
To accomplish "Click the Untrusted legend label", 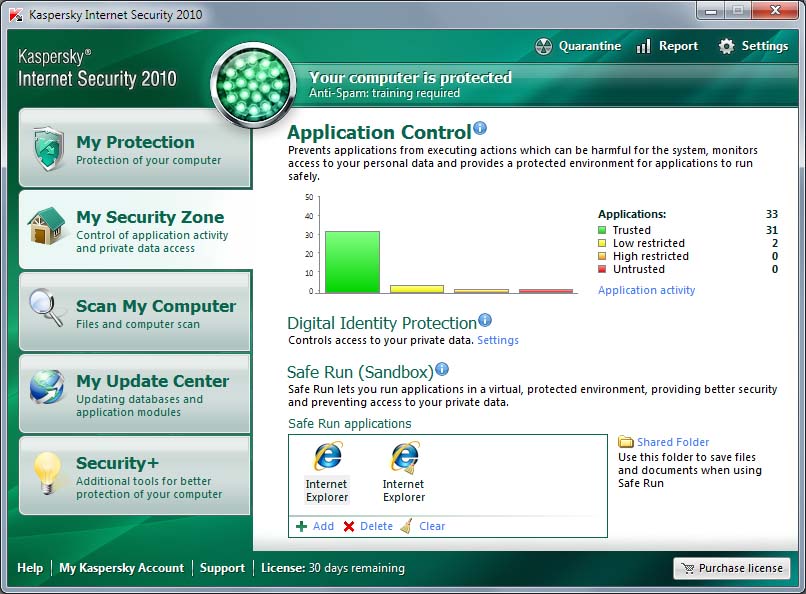I will [x=638, y=269].
